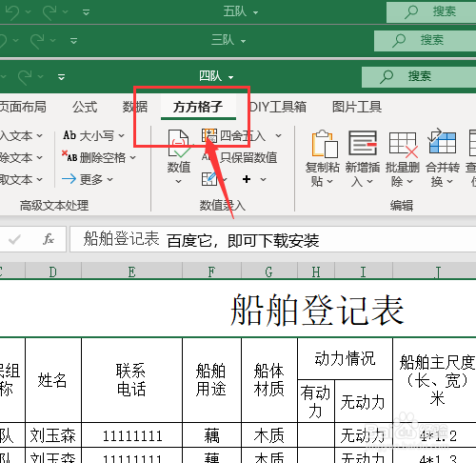This screenshot has height=463, width=476.
Task: Click the 合并转换 merge convert icon
Action: (x=443, y=142)
